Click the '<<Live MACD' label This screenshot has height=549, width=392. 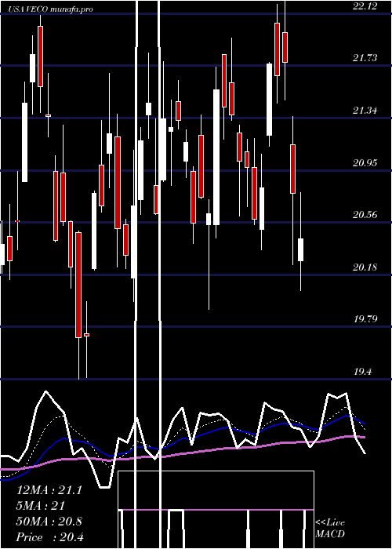tap(330, 529)
